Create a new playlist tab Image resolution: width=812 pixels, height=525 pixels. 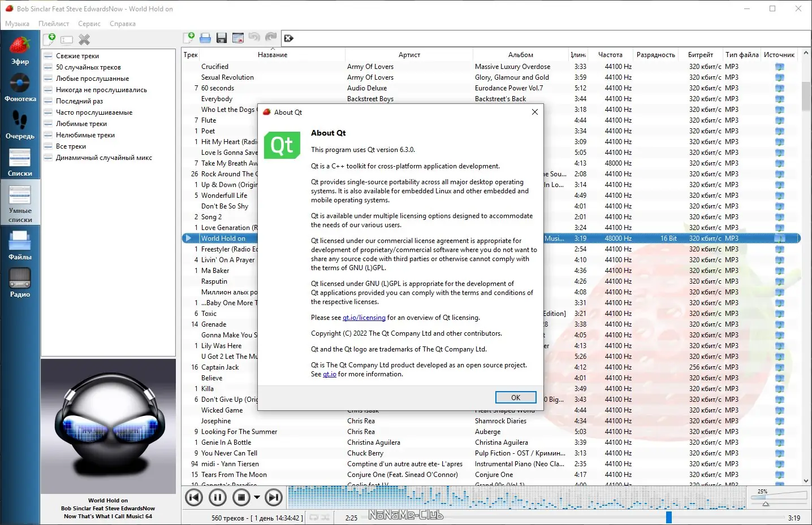click(x=189, y=38)
